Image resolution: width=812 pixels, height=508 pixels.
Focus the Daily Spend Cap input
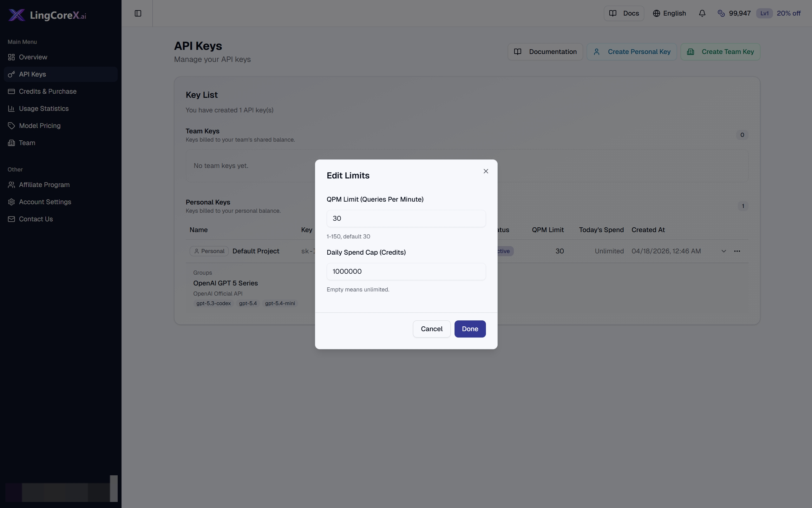click(x=406, y=271)
